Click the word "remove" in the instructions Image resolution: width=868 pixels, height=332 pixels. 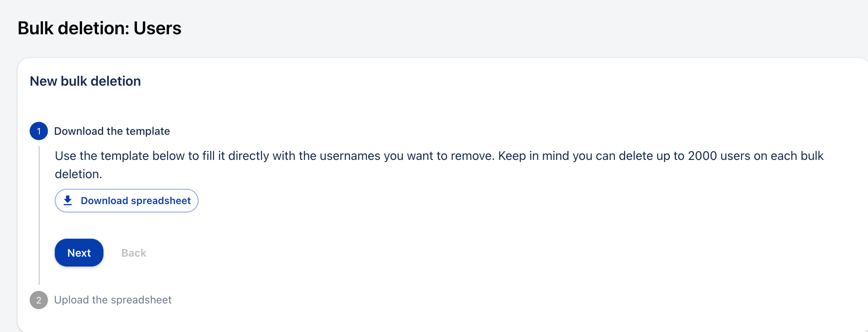pyautogui.click(x=474, y=156)
